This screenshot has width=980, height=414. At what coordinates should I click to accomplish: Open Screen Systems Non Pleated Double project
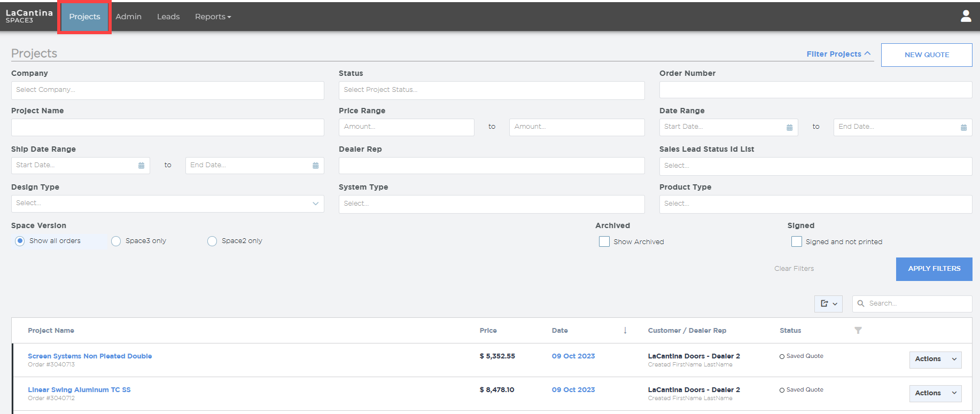click(90, 356)
